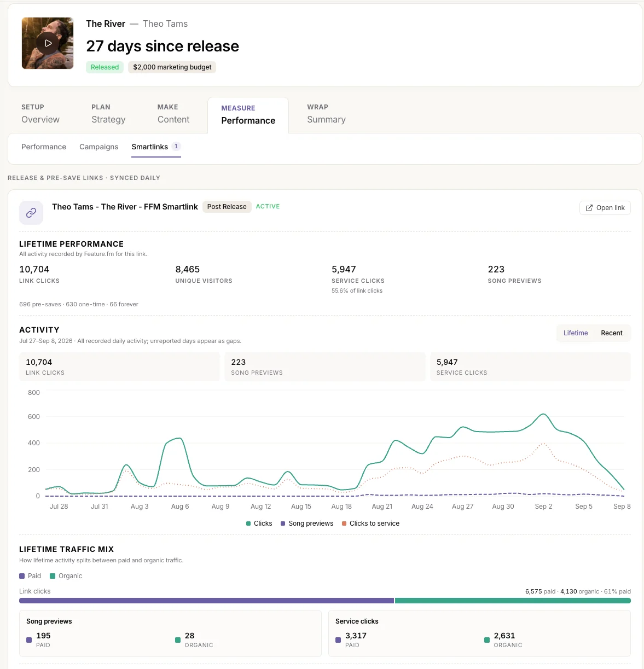
Task: Play The River track preview on the cover art
Action: (x=48, y=43)
